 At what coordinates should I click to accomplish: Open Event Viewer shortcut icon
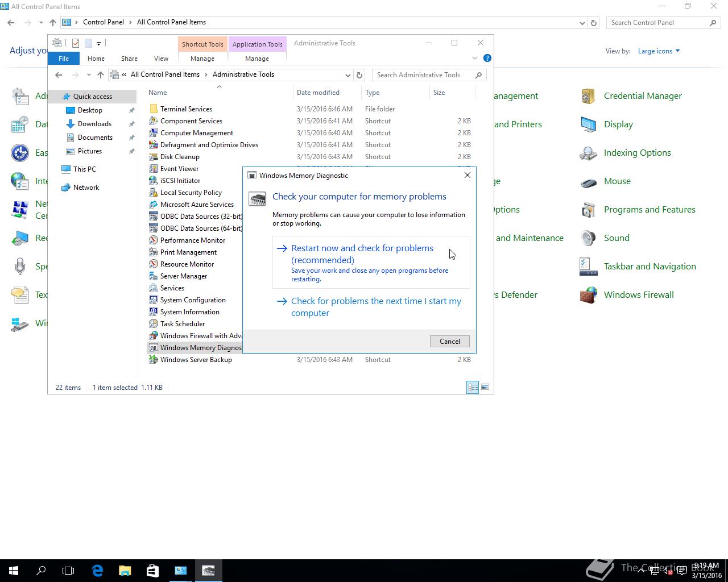click(153, 169)
